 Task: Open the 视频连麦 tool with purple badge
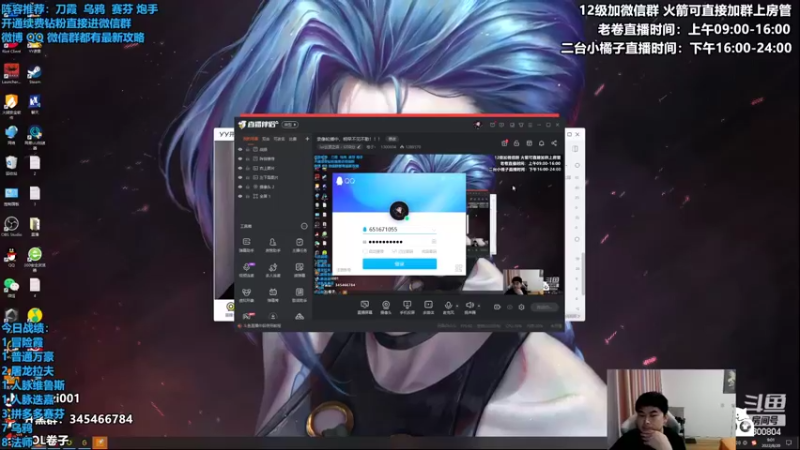246,269
